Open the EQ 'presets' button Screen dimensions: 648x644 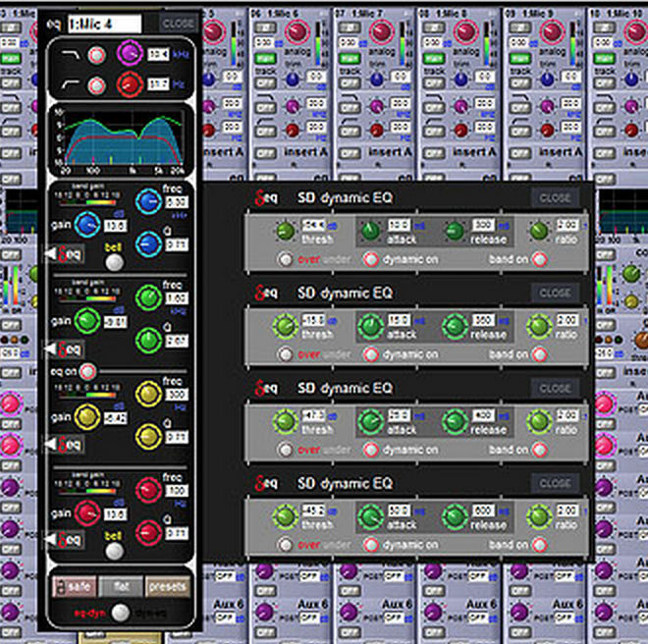point(167,586)
